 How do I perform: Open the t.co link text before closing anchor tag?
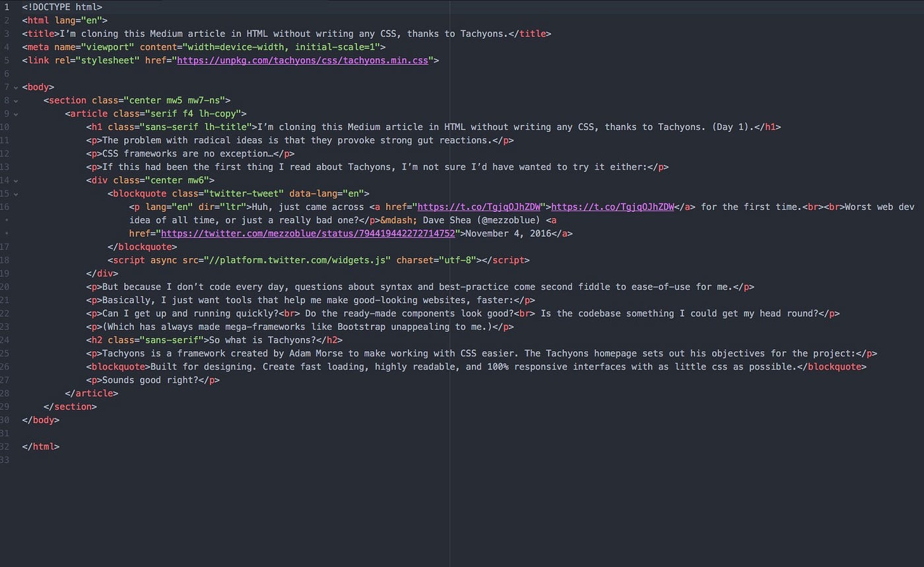[612, 207]
